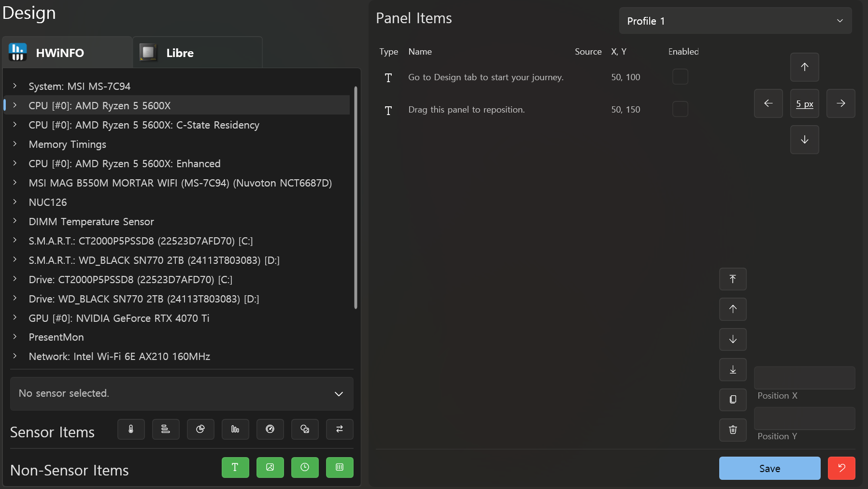Expand GPU NVIDIA GeForce RTX 4070 Ti node
868x489 pixels.
click(x=15, y=317)
